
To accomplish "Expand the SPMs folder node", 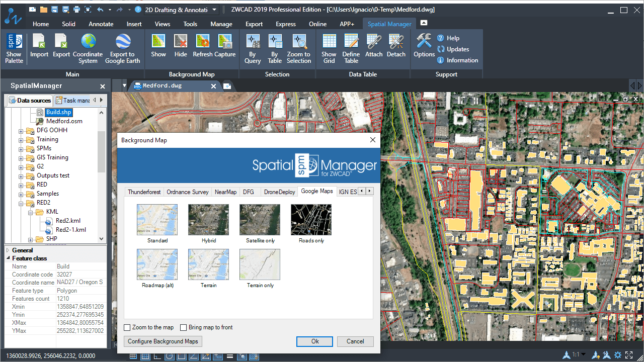I will click(21, 149).
